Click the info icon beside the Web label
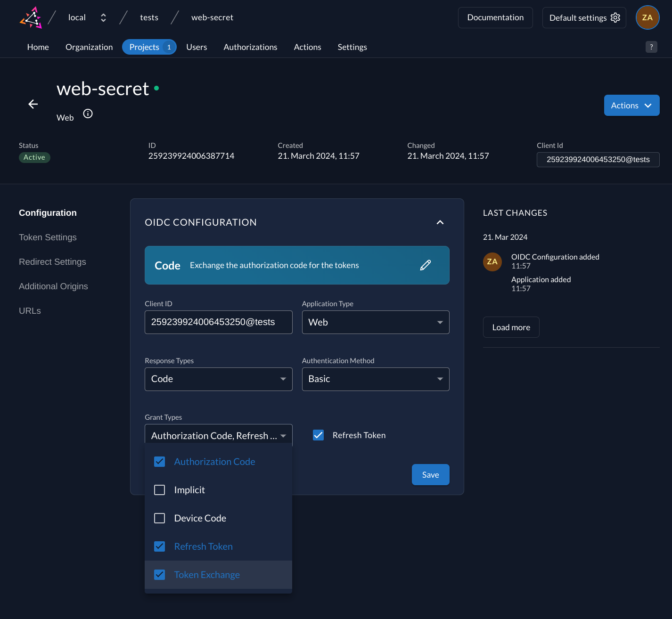 click(x=88, y=114)
